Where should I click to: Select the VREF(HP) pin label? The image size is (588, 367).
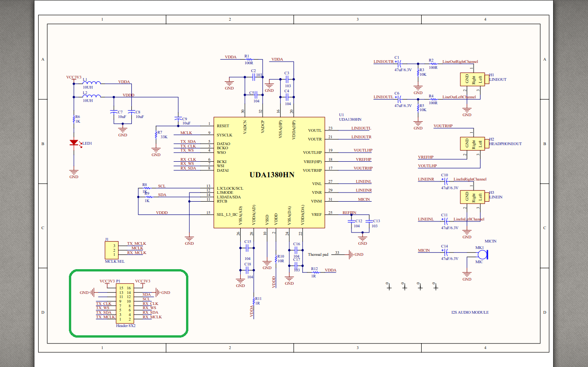(x=312, y=161)
